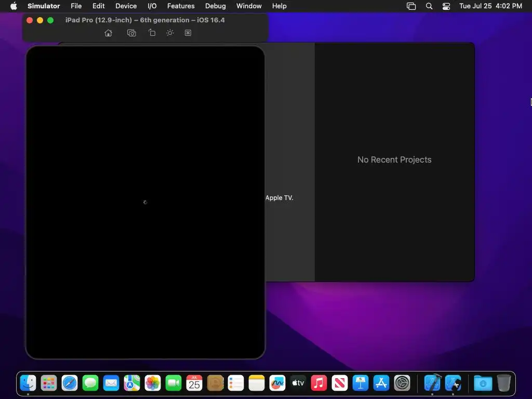Open the Apple menu
The width and height of the screenshot is (532, 399).
[x=14, y=6]
